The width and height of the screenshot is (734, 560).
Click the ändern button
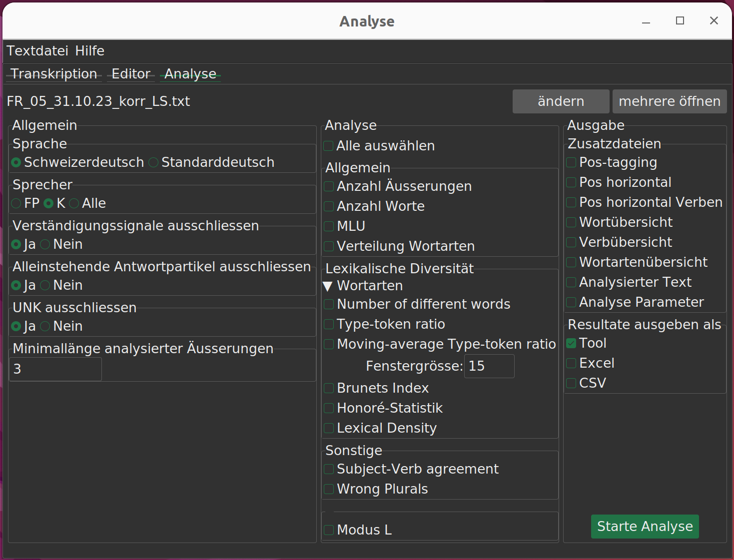561,101
